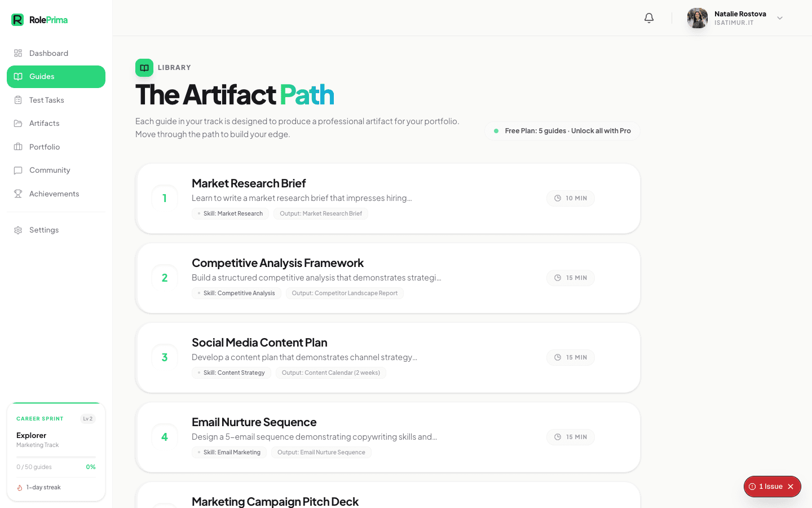Click the Achievements trophy icon

pyautogui.click(x=18, y=194)
